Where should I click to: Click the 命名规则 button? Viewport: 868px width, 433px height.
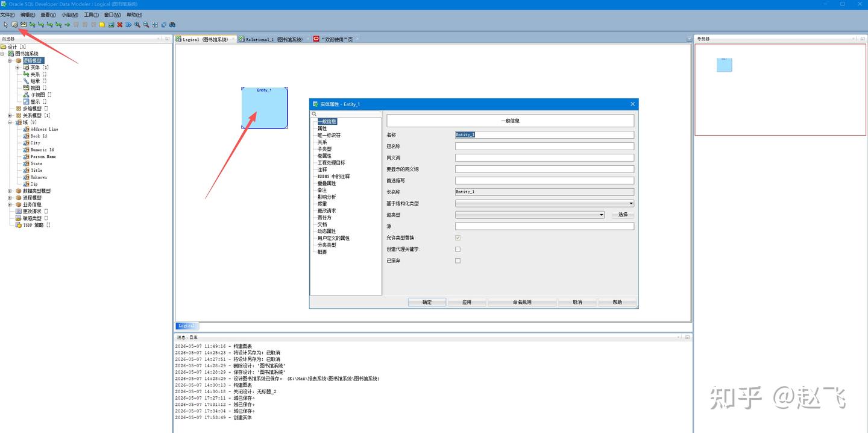tap(522, 302)
